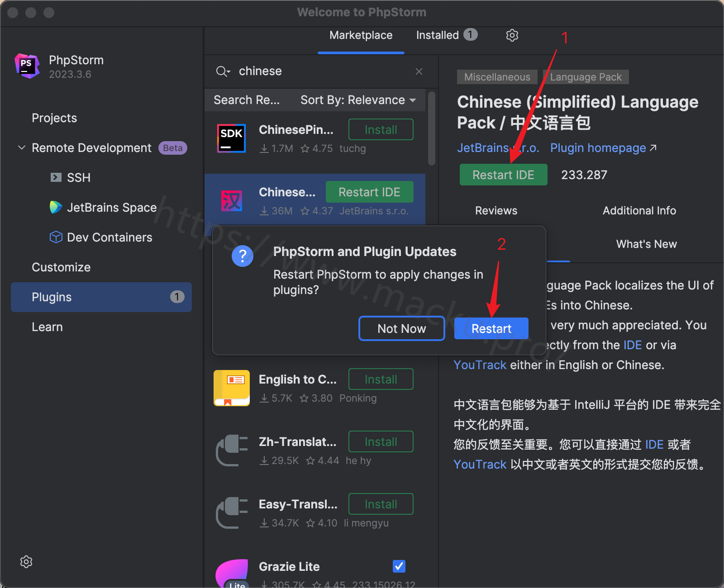
Task: Open JetBrains Space item
Action: [112, 208]
